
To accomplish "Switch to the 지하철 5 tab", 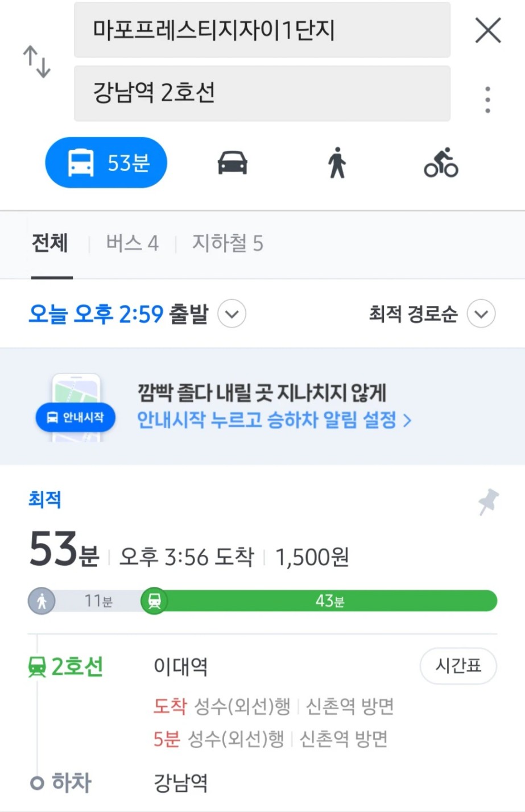I will (x=228, y=243).
